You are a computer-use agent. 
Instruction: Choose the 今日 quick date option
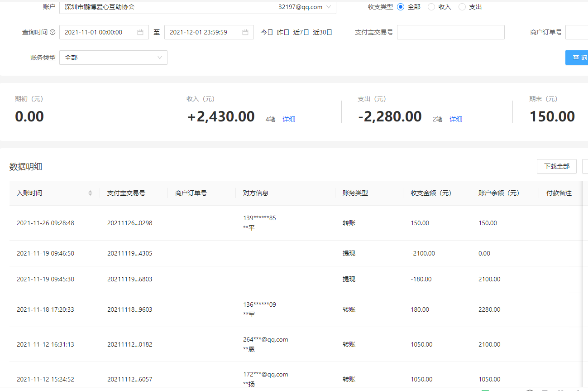coord(267,32)
